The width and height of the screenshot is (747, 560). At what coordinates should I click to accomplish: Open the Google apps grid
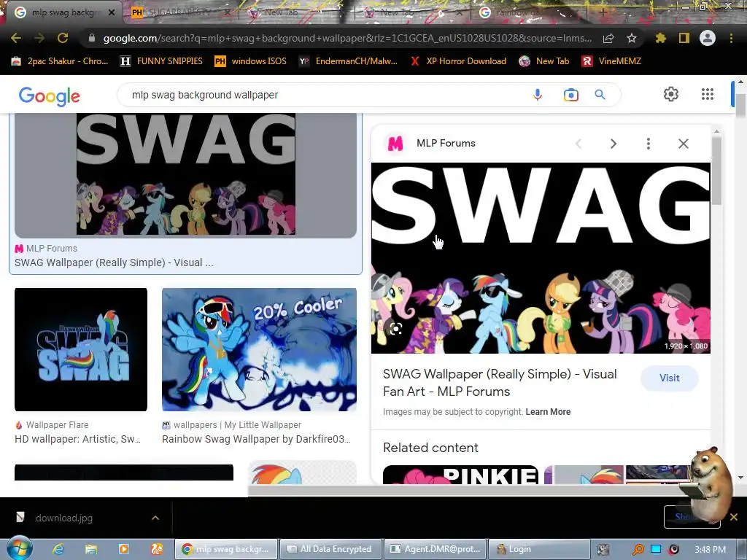(x=708, y=94)
